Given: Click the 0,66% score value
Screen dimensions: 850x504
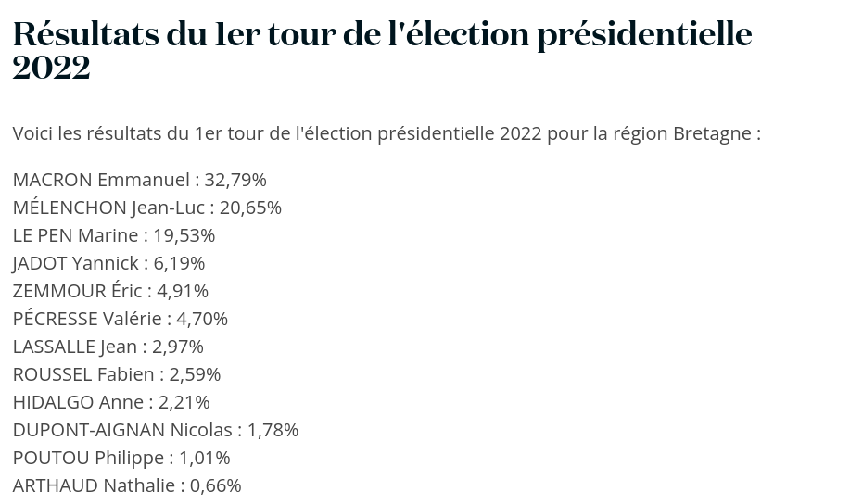Looking at the screenshot, I should click(x=216, y=485).
